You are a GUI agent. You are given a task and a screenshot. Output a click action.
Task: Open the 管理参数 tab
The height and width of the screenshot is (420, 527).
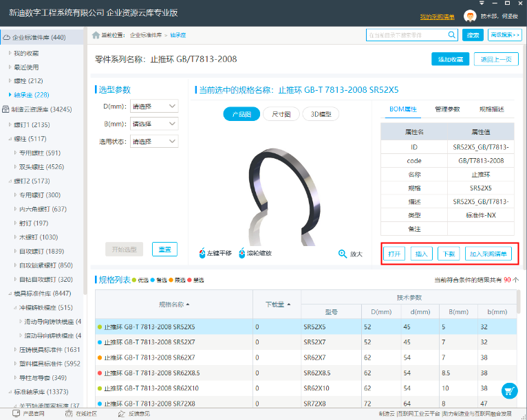click(x=447, y=109)
